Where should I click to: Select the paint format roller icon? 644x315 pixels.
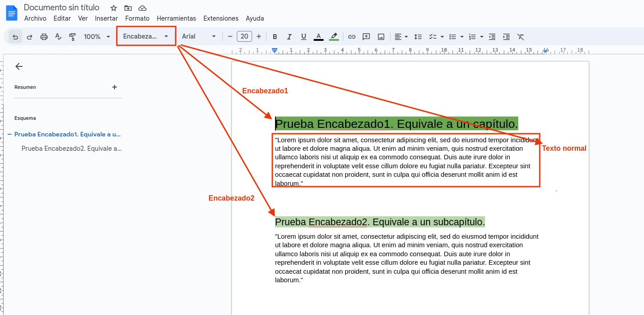(x=72, y=37)
